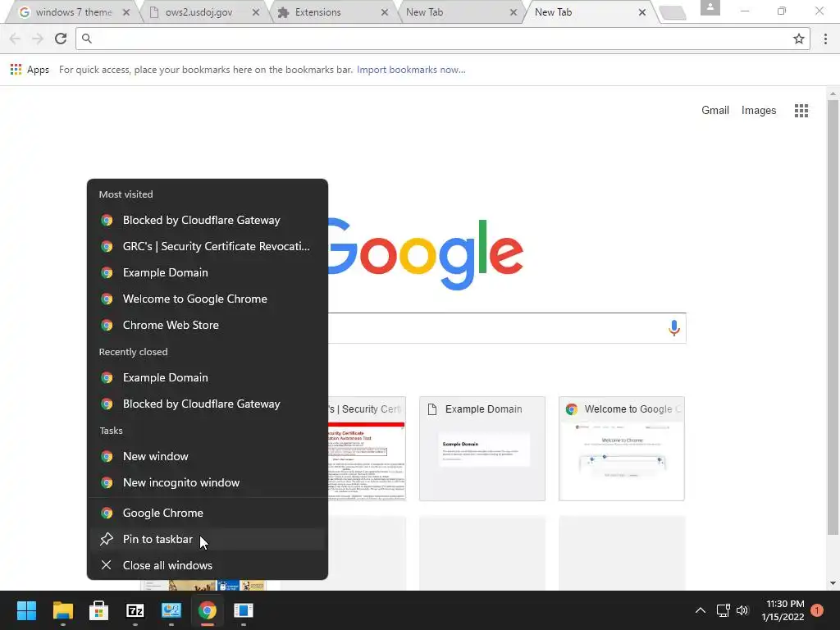Click 'Import bookmarks now...' link
The width and height of the screenshot is (840, 630).
click(411, 70)
